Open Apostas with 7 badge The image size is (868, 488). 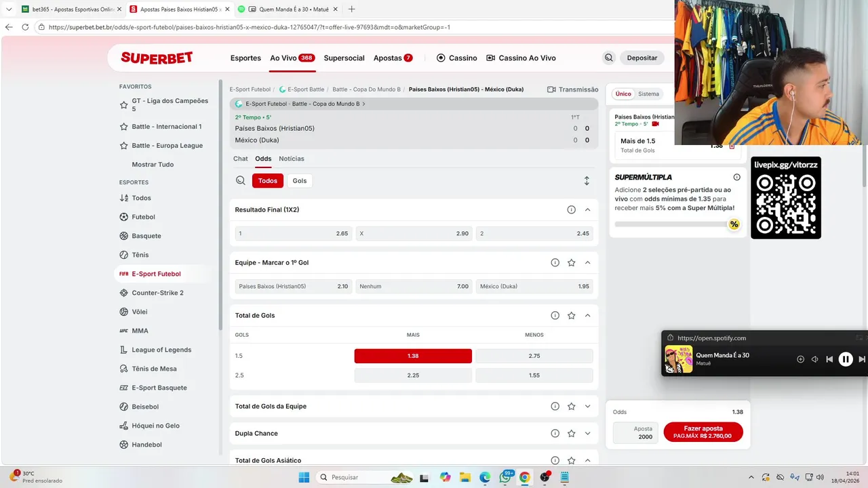393,58
